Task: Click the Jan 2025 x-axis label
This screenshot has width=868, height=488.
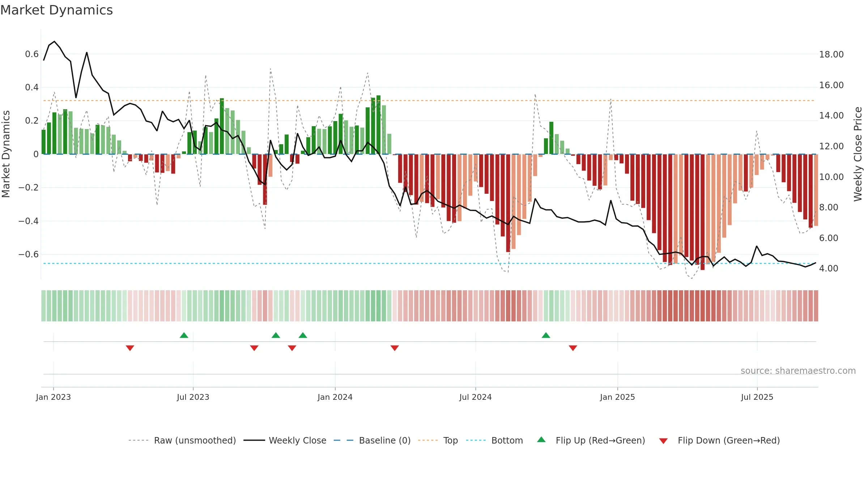Action: point(617,397)
